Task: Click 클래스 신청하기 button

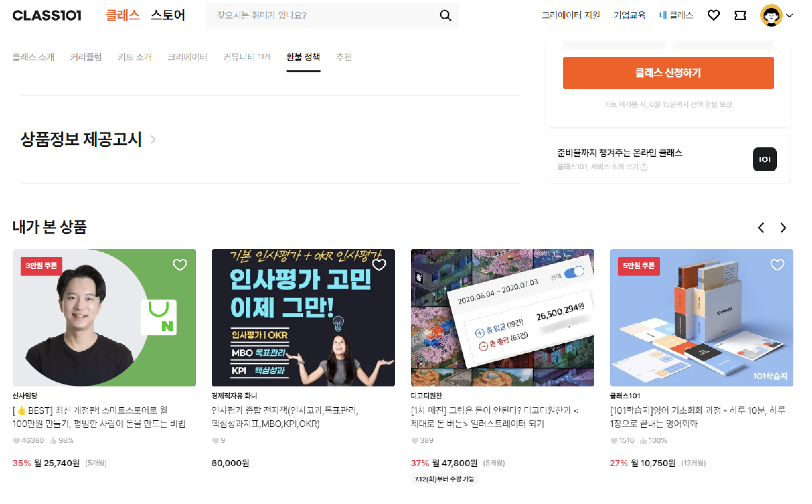Action: 668,73
